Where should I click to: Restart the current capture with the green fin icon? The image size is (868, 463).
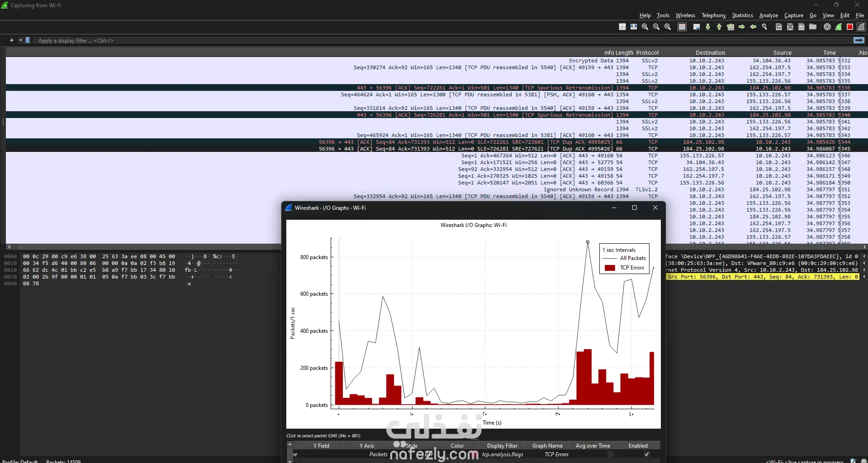click(x=839, y=27)
